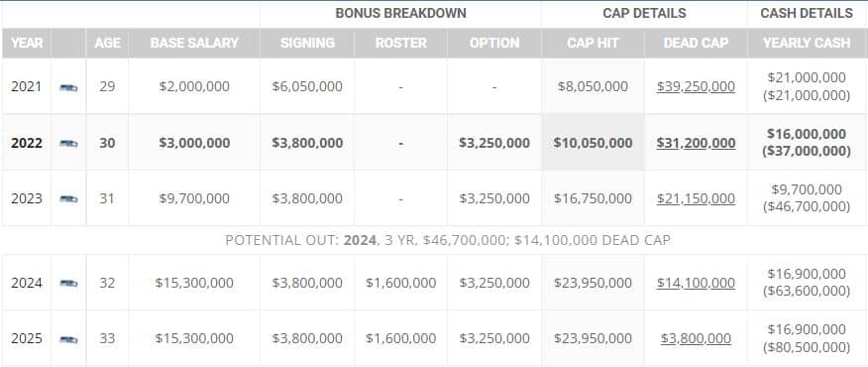Open the 2025 dead cap link $3,800,000
This screenshot has height=367, width=868.
pyautogui.click(x=696, y=338)
